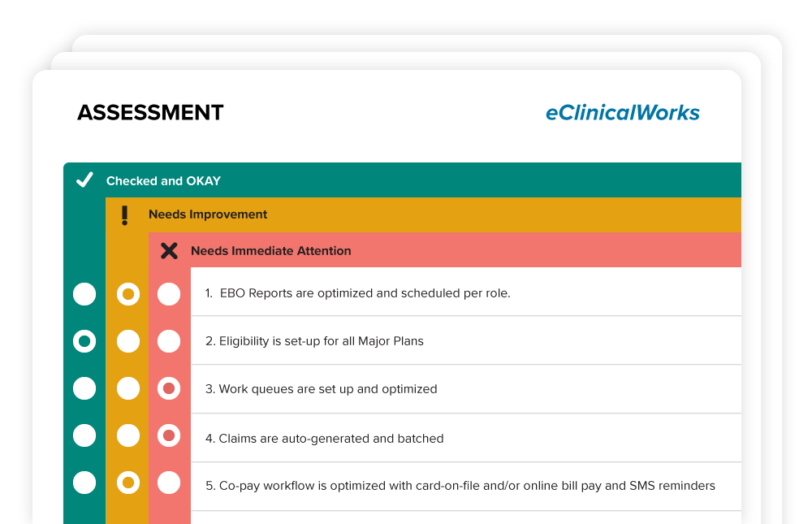This screenshot has width=812, height=524.
Task: Click the Checked and OKAY header label
Action: pos(164,181)
